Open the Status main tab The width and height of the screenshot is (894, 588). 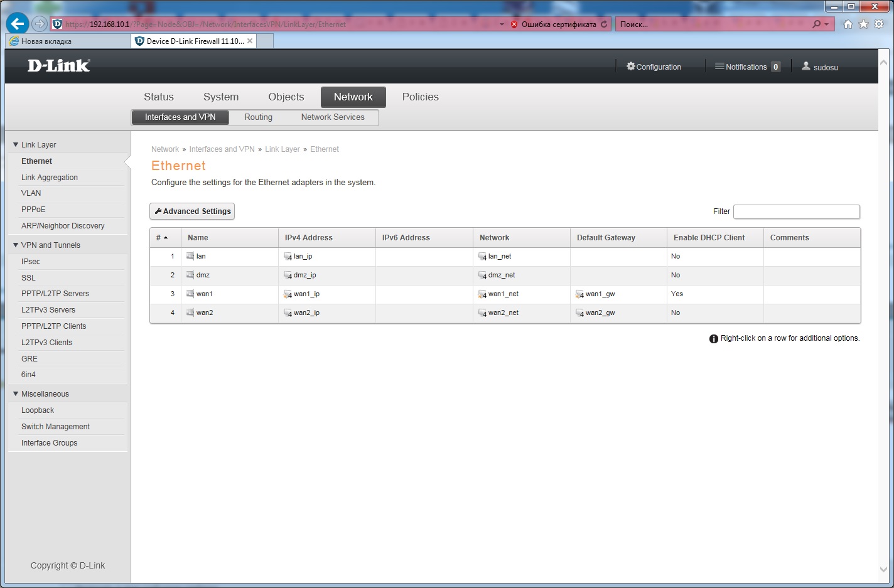point(159,97)
